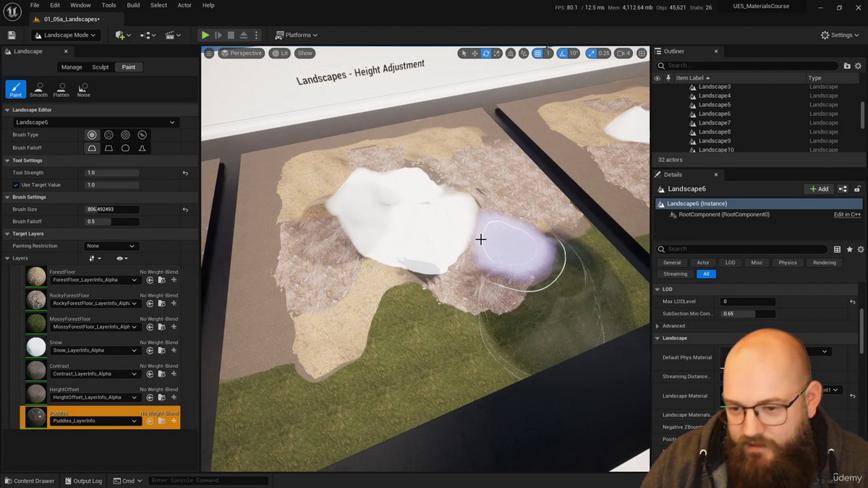Choose the alpha brush type

(109, 135)
